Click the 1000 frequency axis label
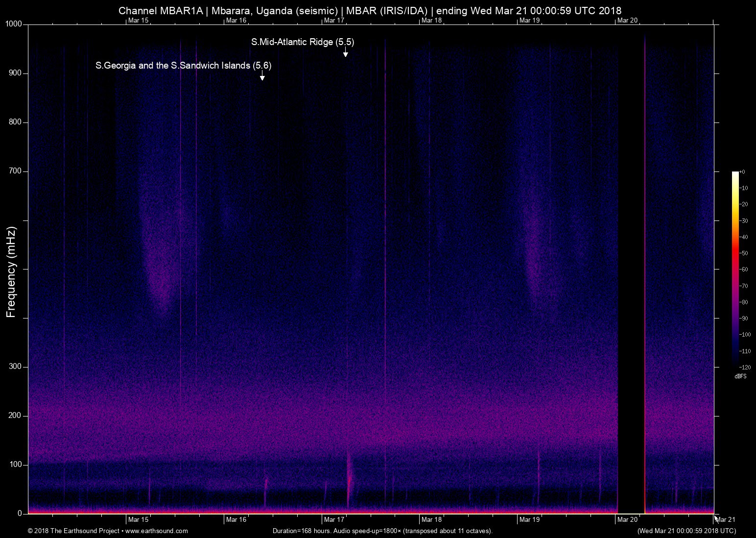Image resolution: width=756 pixels, height=538 pixels. (14, 24)
